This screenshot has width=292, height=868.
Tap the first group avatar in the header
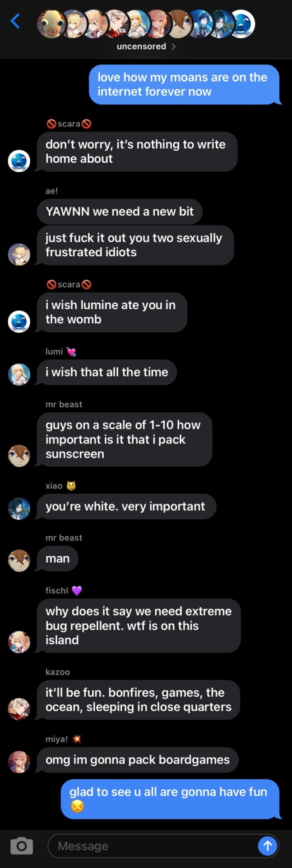click(x=51, y=24)
